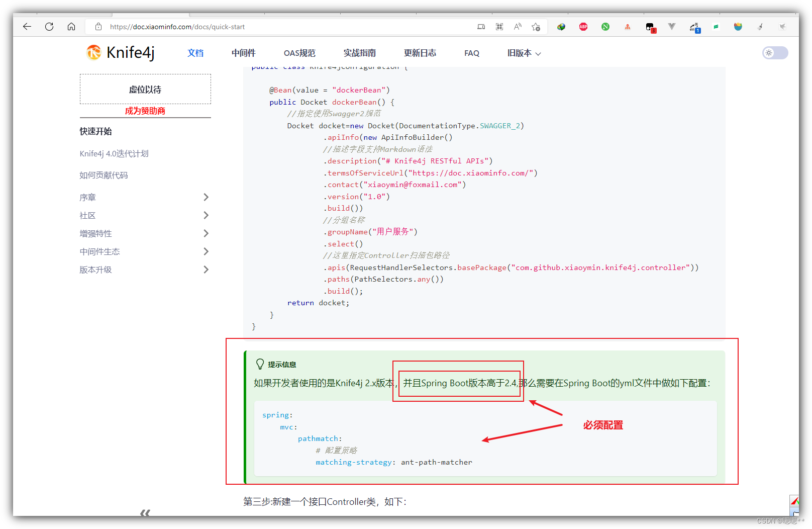
Task: Click the @Bean(value = "dockerBean") line
Action: pyautogui.click(x=329, y=90)
